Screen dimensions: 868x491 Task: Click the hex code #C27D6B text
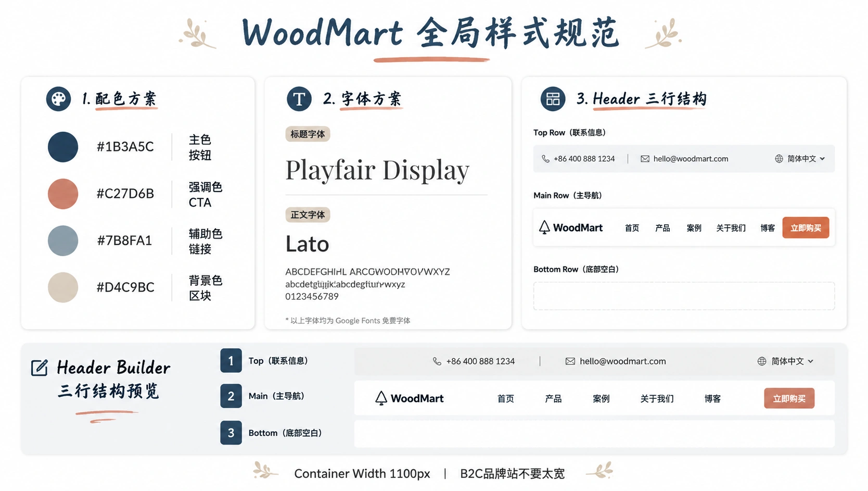(125, 194)
